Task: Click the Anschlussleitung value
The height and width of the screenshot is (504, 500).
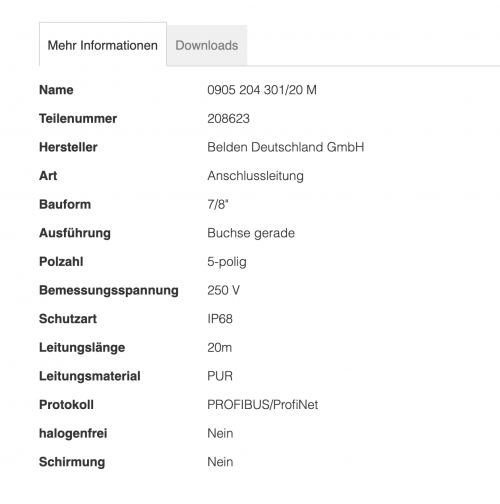Action: coord(255,176)
